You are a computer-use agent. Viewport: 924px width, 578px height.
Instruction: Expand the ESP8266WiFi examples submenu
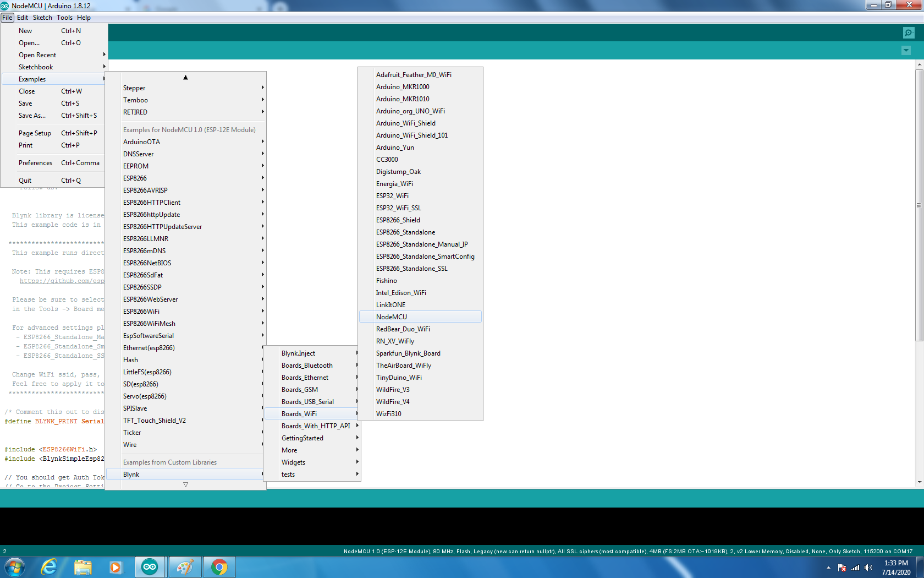click(x=186, y=312)
